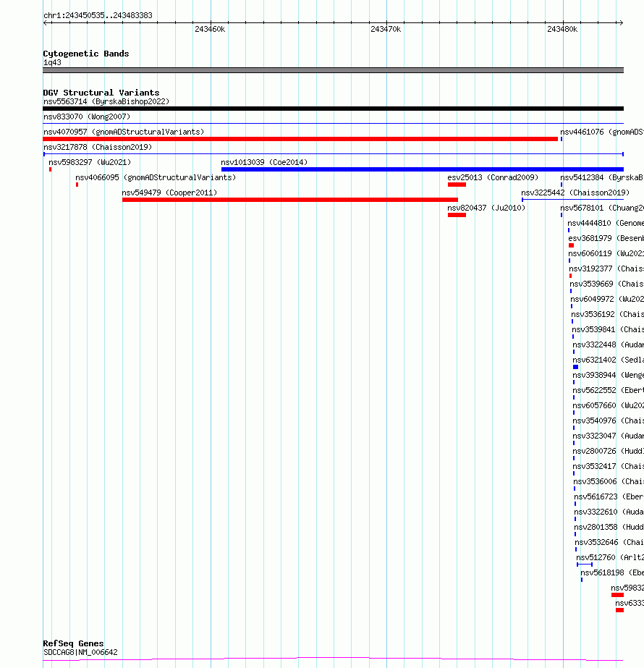The width and height of the screenshot is (644, 668).
Task: Open the nsv2800726 variant label
Action: 609,451
